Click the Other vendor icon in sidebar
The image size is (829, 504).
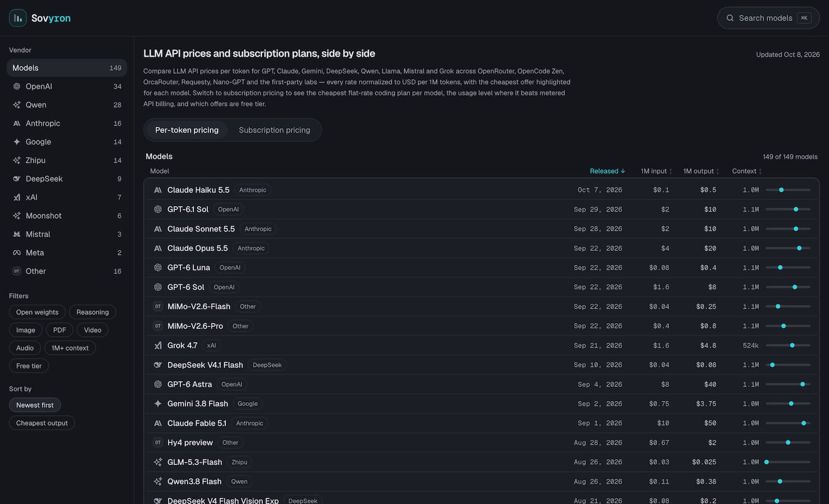[x=17, y=271]
